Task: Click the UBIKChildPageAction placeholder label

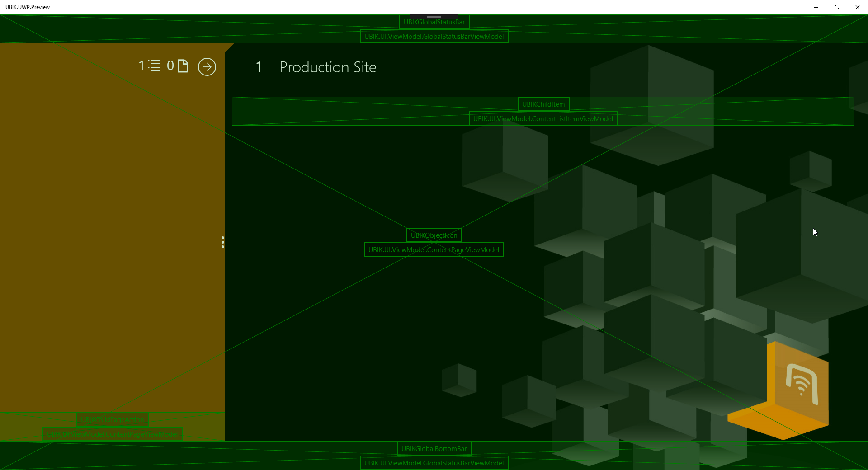Action: click(x=112, y=420)
